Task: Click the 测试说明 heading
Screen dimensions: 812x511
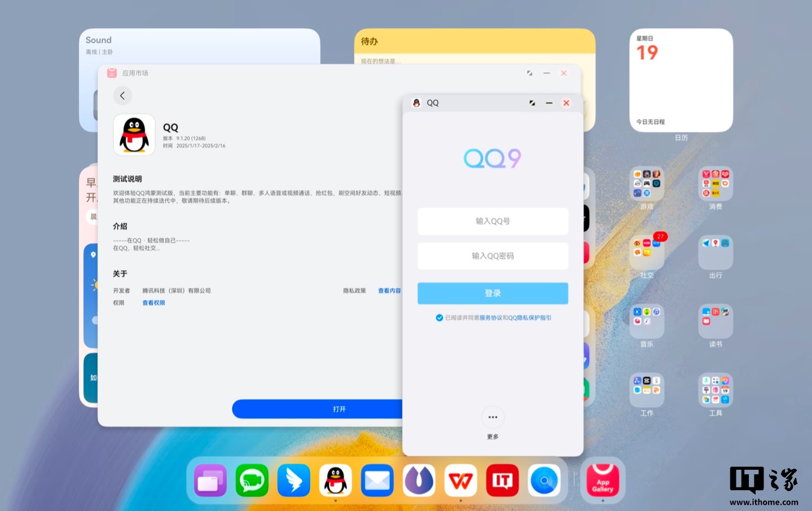Action: point(127,179)
